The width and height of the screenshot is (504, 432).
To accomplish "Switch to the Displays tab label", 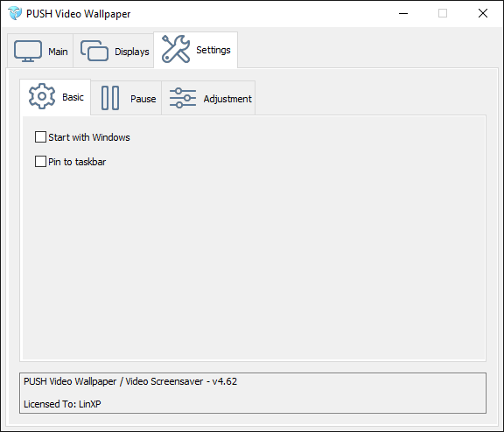I will pos(132,52).
